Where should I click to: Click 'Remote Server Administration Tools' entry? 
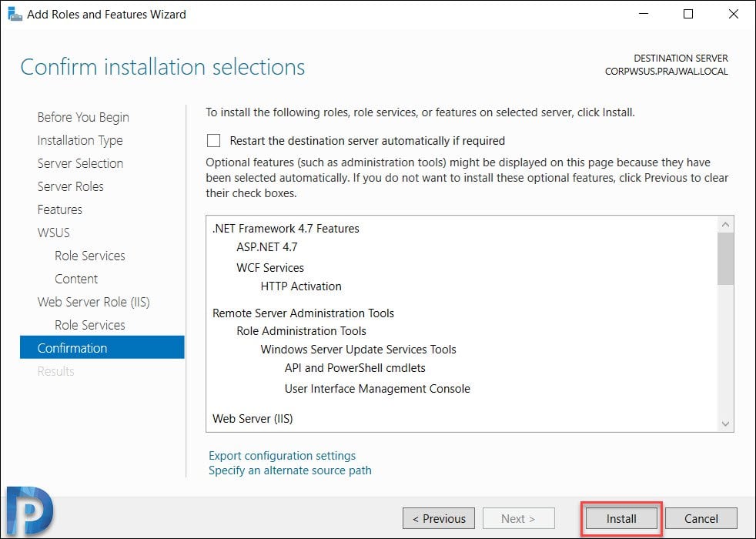point(303,313)
